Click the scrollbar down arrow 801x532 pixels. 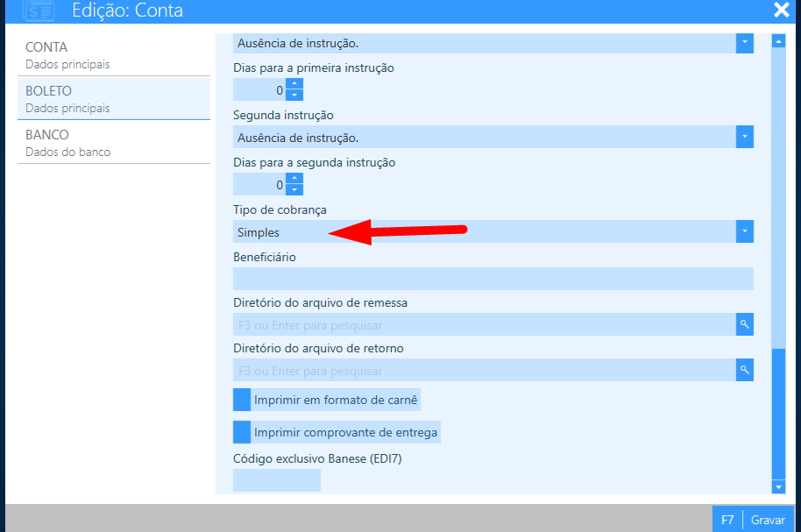[x=777, y=486]
